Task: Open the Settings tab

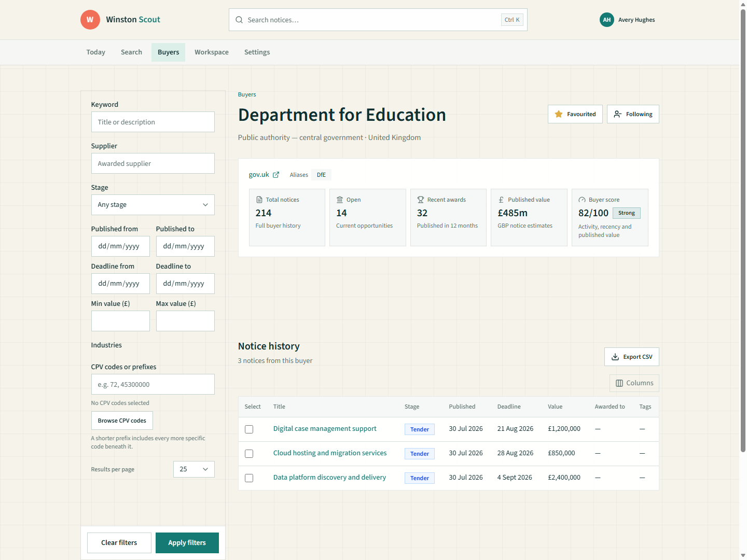Action: pos(257,52)
